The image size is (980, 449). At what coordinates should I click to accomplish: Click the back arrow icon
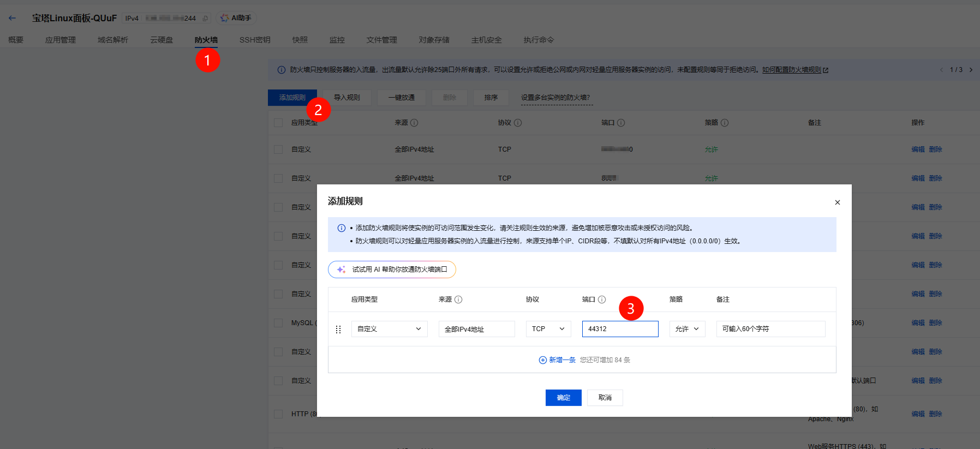[x=12, y=18]
